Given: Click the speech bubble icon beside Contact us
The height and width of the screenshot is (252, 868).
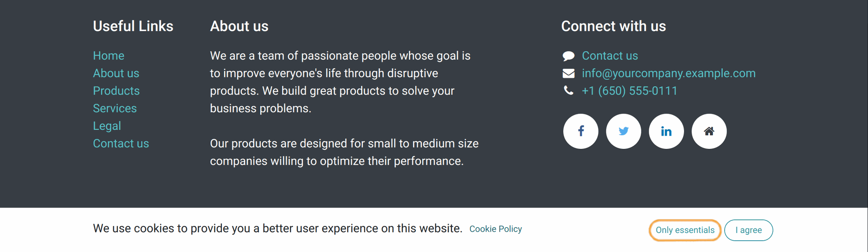Looking at the screenshot, I should (x=568, y=56).
